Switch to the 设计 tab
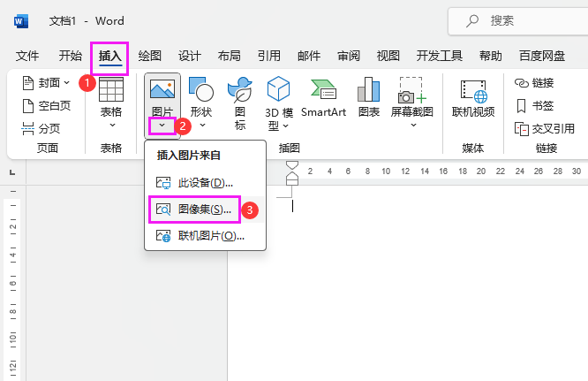Image resolution: width=588 pixels, height=381 pixels. tap(189, 56)
